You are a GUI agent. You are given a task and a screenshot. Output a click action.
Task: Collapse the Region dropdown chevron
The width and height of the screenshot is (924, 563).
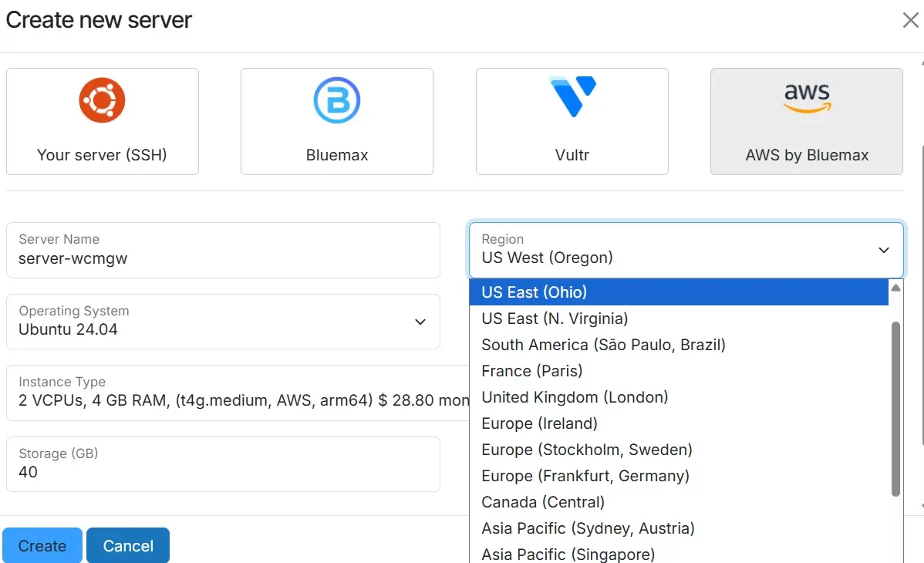click(x=884, y=250)
